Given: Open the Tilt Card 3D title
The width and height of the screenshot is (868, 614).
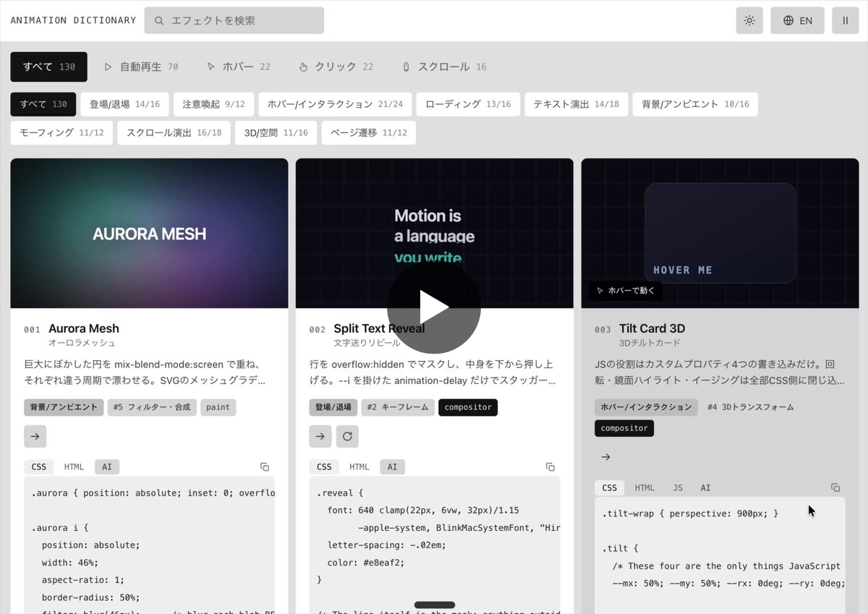Looking at the screenshot, I should [652, 328].
